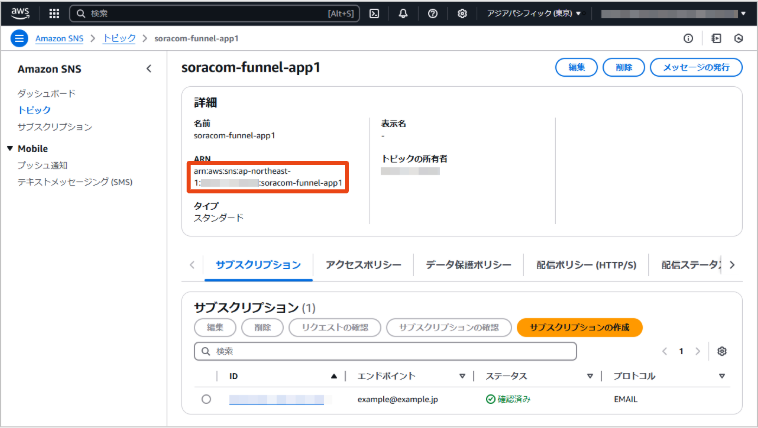Sort by エンドポイント column arrow
Image resolution: width=758 pixels, height=428 pixels.
462,376
